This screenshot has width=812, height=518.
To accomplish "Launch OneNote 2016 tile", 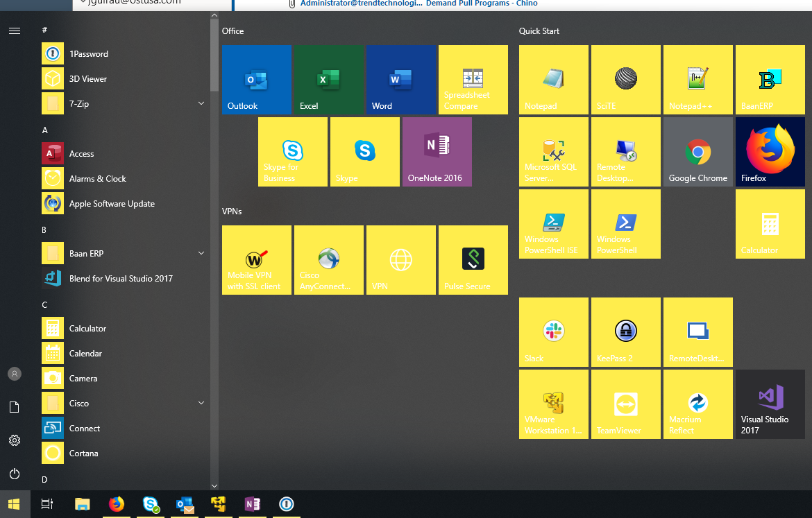I will [437, 152].
